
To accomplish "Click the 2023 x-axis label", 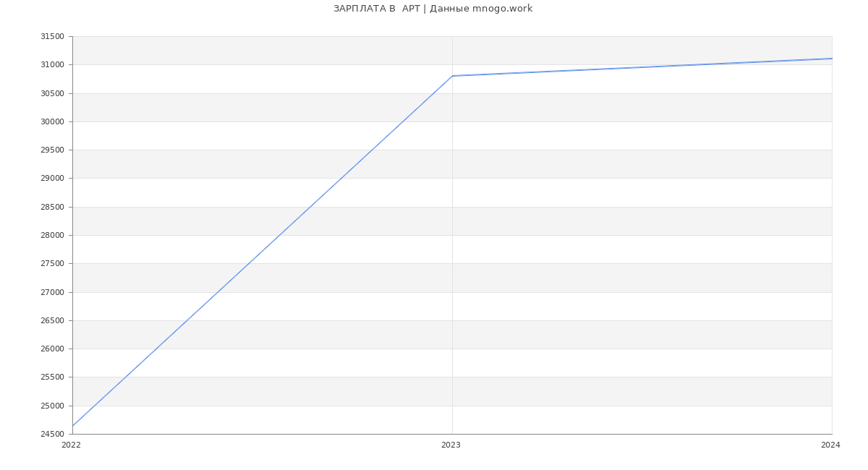I will click(x=451, y=445).
